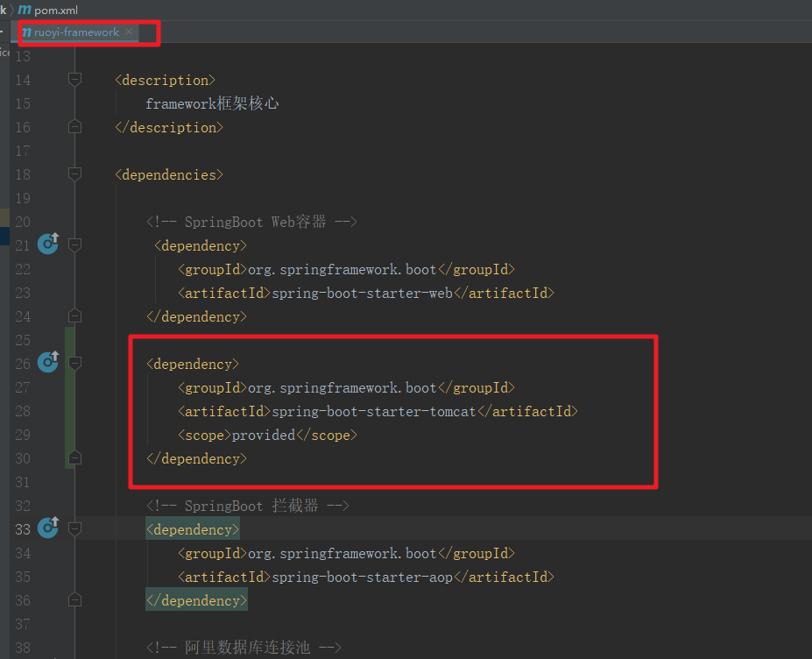Screen dimensions: 812x659
Task: Click the scope provided line
Action: (268, 436)
